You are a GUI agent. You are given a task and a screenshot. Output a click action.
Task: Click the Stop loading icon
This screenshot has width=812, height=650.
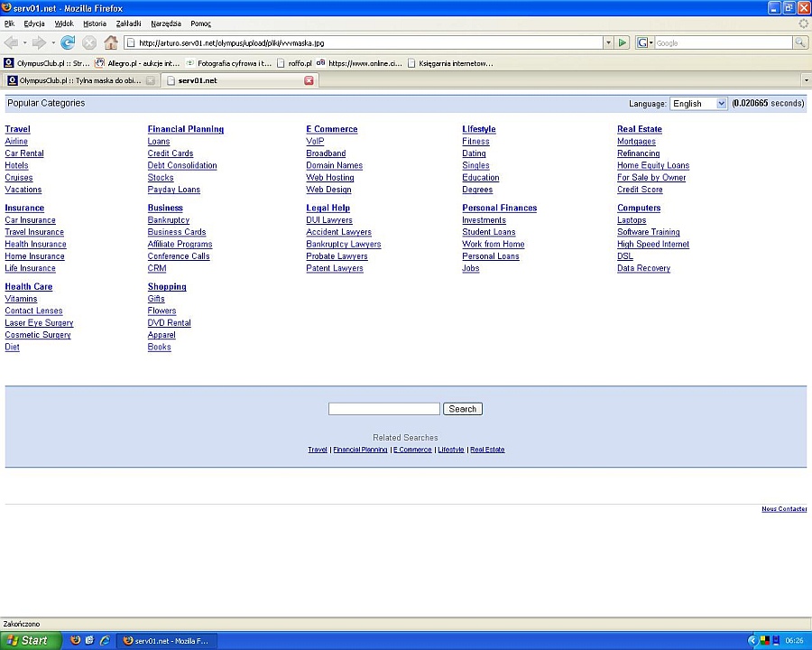[x=89, y=42]
